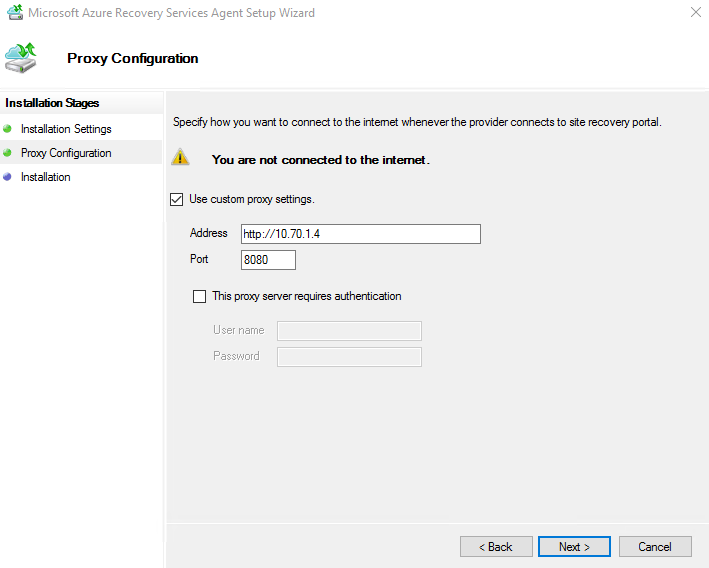Select the Installation Settings stage
The image size is (709, 568).
coord(66,129)
